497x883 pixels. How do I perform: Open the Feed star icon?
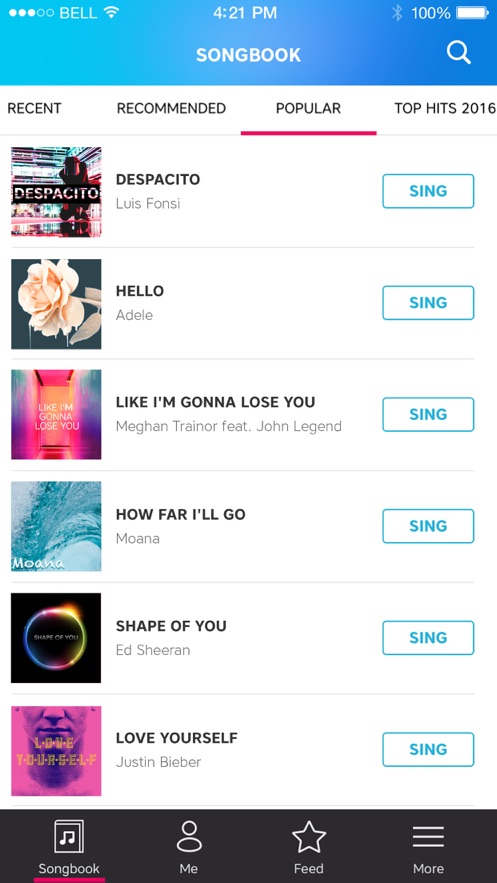click(308, 837)
